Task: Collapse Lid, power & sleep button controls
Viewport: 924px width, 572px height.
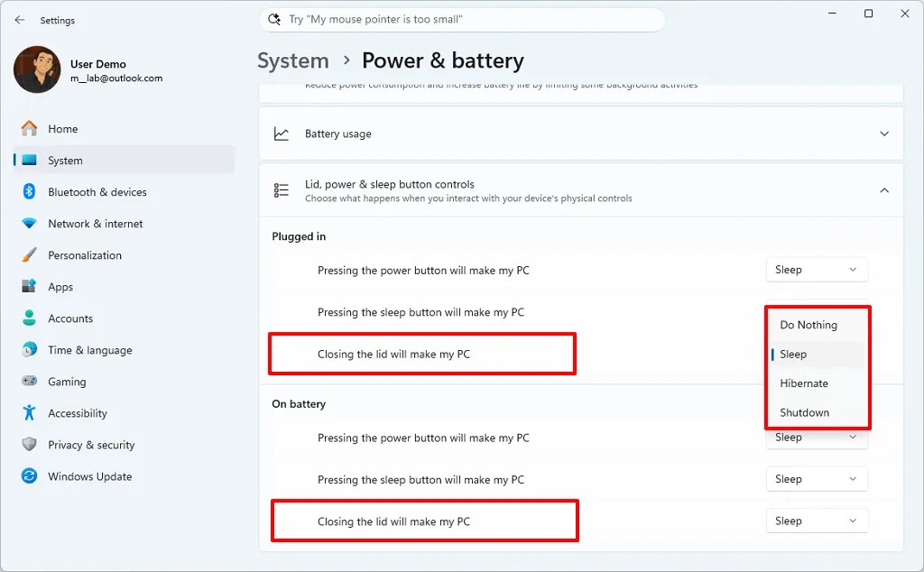Action: pos(884,190)
